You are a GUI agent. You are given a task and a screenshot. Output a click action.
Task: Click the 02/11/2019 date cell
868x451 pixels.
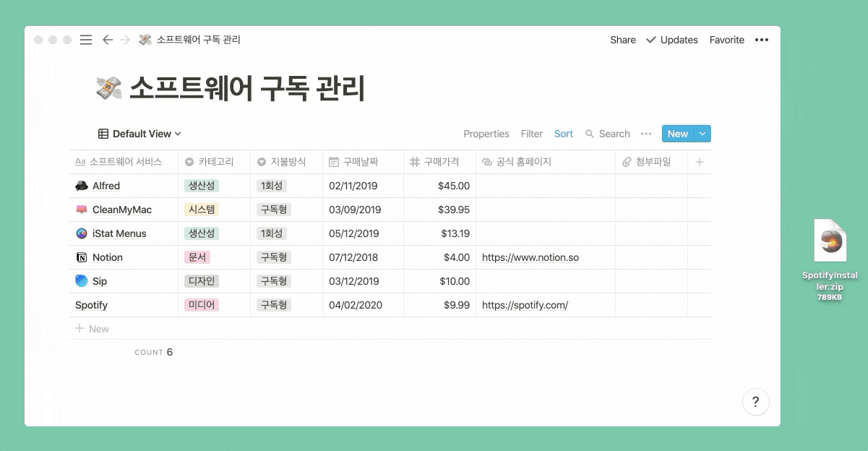(x=363, y=186)
